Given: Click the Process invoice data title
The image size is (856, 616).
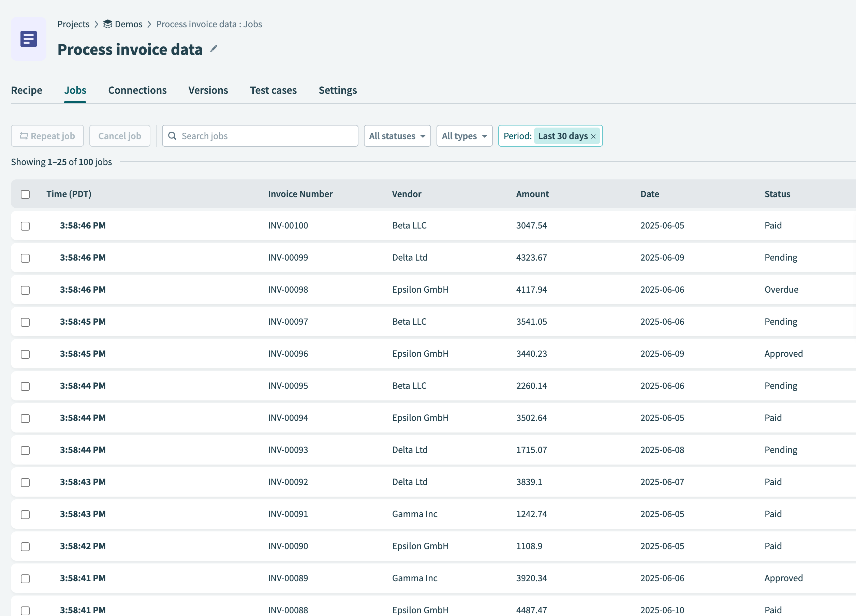Looking at the screenshot, I should coord(130,49).
